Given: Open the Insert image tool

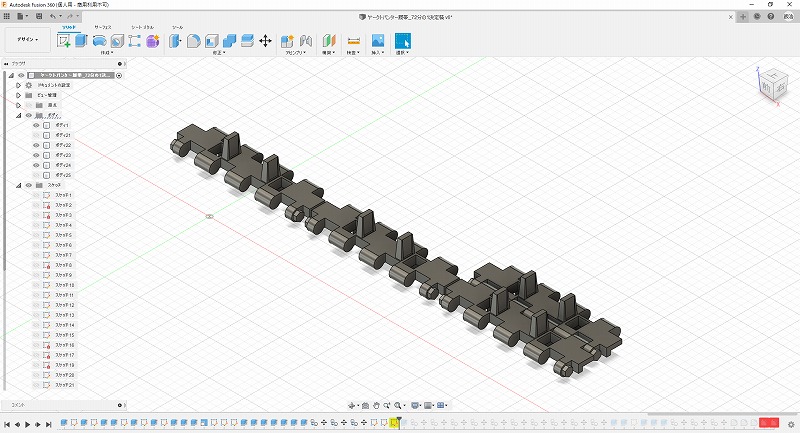Looking at the screenshot, I should click(x=378, y=41).
